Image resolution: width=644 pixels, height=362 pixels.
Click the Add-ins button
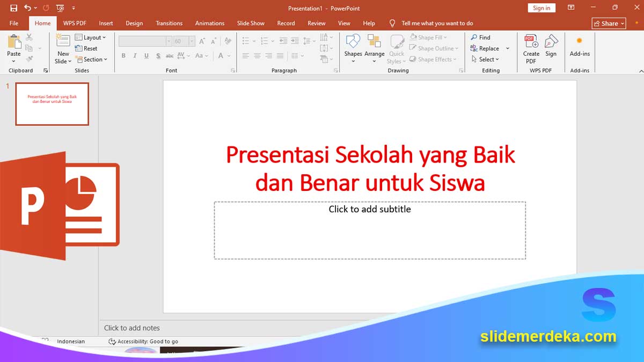tap(580, 46)
